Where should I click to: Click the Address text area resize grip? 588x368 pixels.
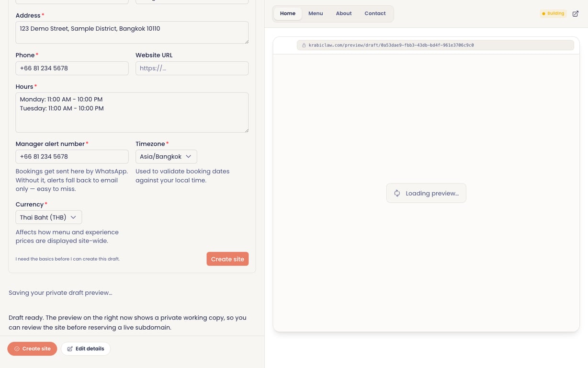pyautogui.click(x=246, y=41)
